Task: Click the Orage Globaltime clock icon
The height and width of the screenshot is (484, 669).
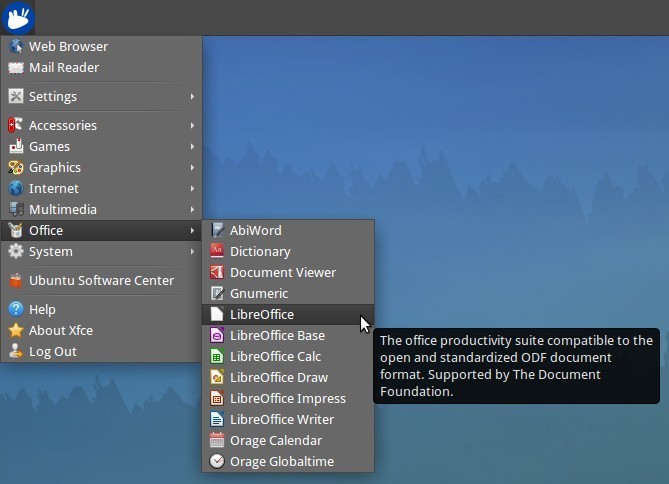Action: point(217,461)
